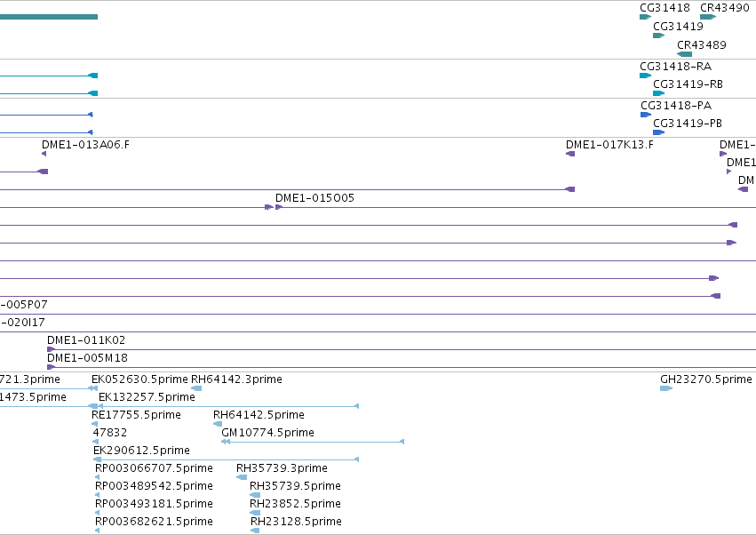Open the DME1-015O05 feature label
Viewport: 756px width, 535px height.
tap(314, 198)
